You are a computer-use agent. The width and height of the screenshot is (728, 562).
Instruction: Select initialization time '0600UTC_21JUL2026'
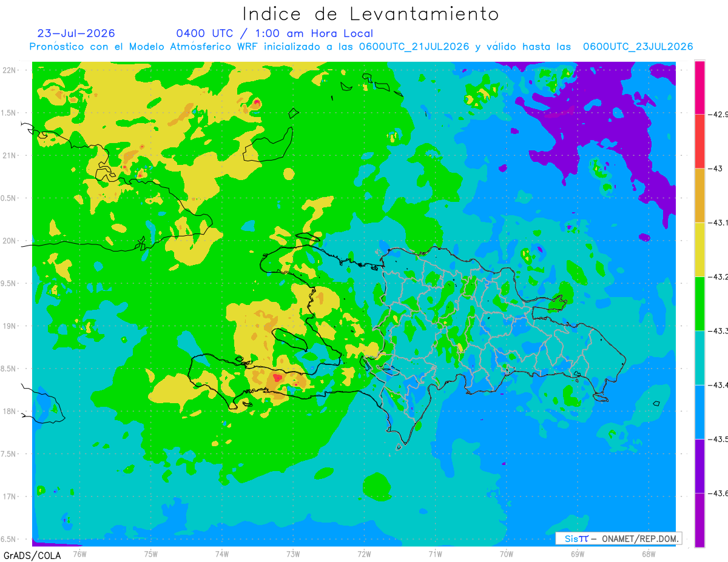(x=414, y=47)
